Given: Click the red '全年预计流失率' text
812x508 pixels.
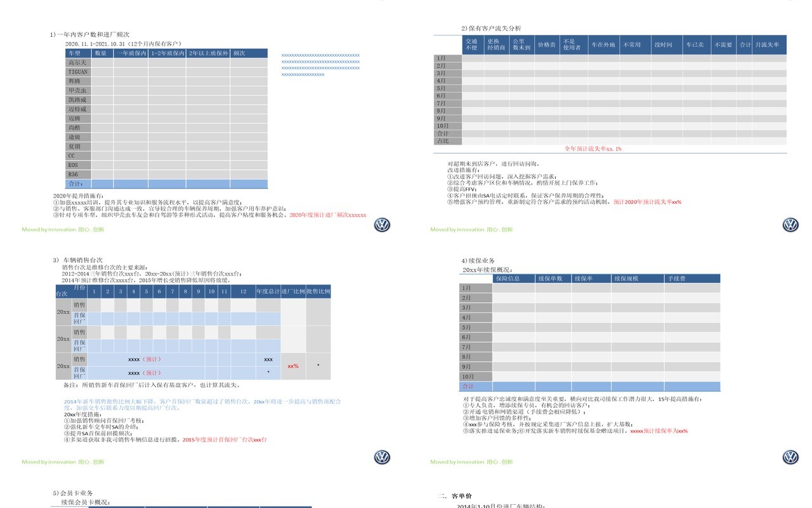Looking at the screenshot, I should coord(593,149).
